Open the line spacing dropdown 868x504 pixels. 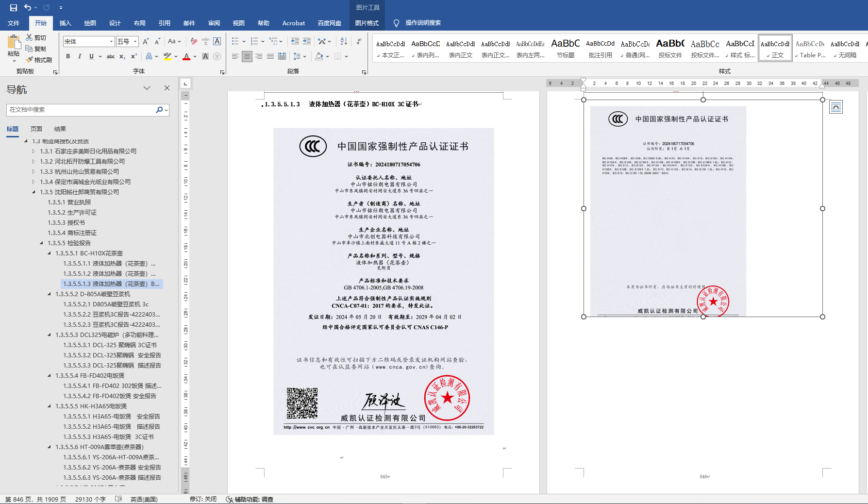(300, 56)
